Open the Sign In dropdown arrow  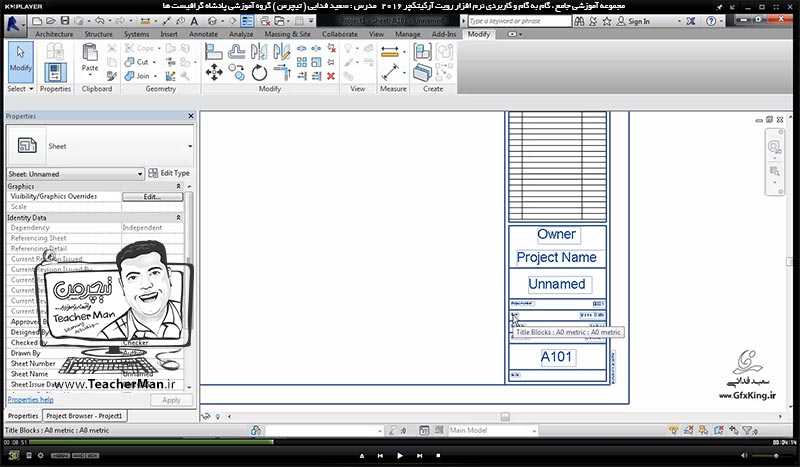(x=679, y=21)
